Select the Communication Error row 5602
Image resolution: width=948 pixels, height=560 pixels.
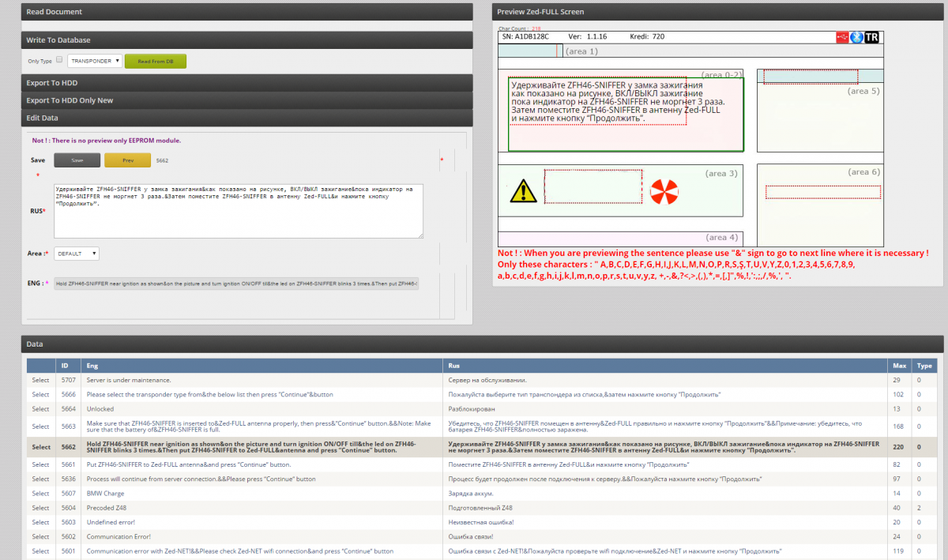coord(40,536)
